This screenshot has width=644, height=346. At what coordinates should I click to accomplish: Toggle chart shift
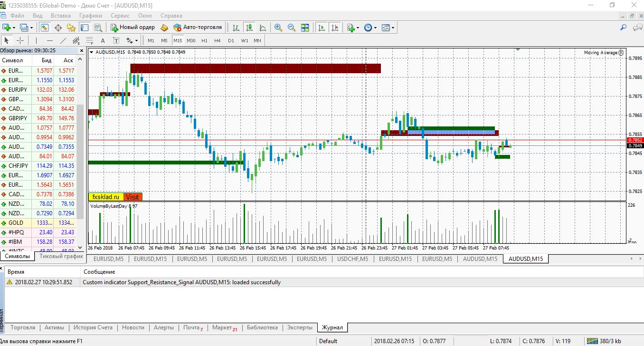(335, 28)
